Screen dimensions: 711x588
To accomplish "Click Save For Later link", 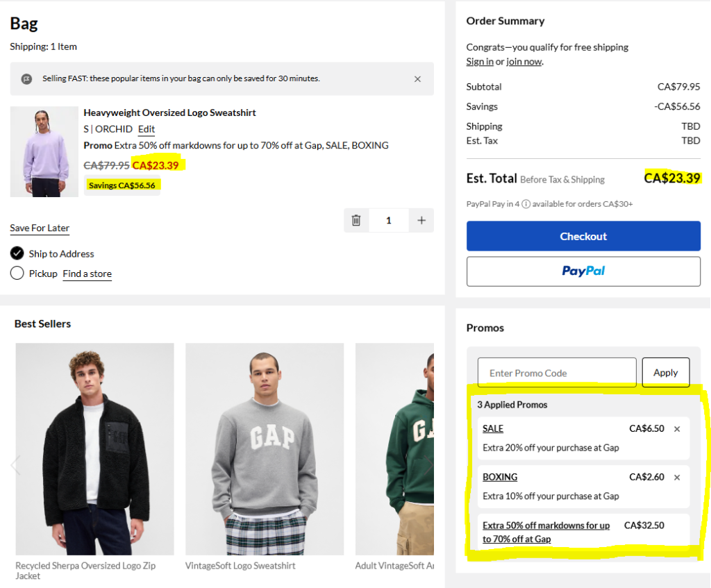I will (x=40, y=228).
